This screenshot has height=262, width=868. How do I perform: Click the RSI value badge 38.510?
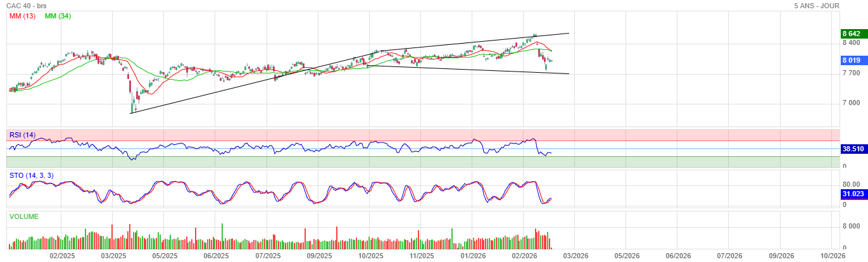pos(852,149)
